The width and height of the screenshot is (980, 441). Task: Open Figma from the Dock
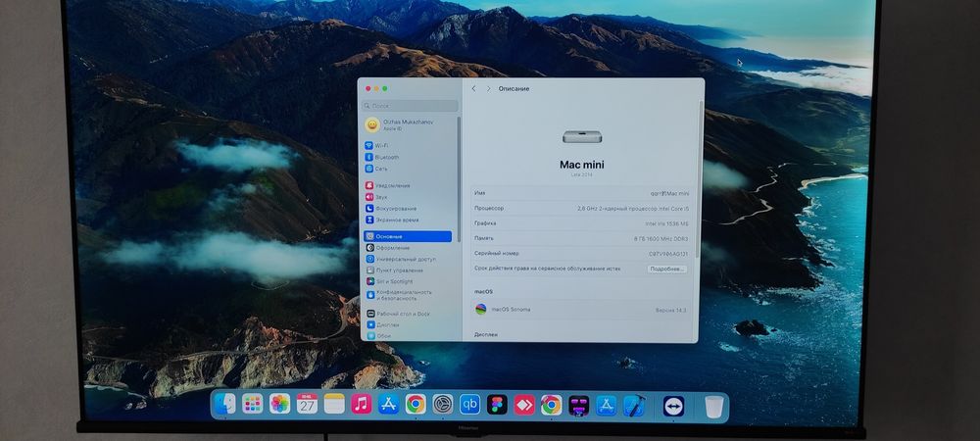(497, 404)
